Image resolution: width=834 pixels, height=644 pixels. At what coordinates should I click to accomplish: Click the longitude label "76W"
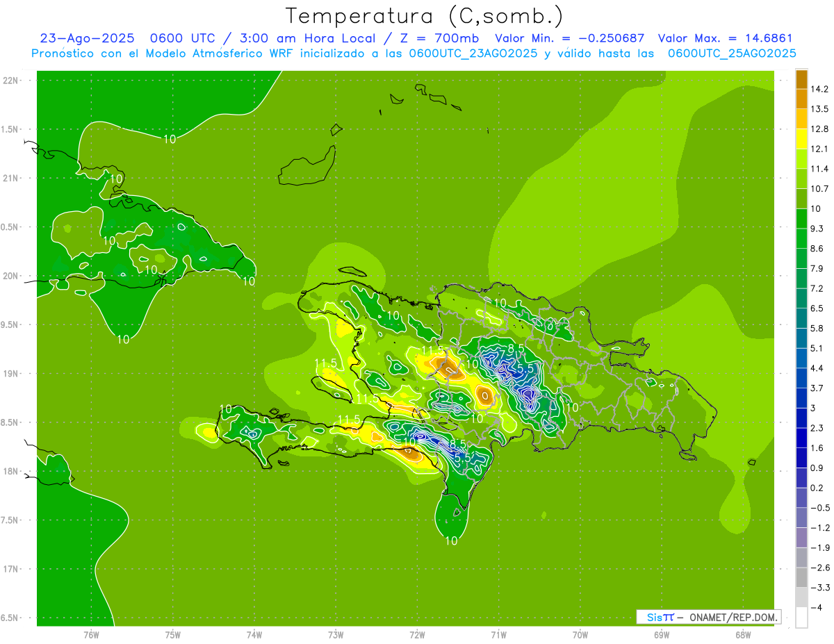[x=91, y=634]
